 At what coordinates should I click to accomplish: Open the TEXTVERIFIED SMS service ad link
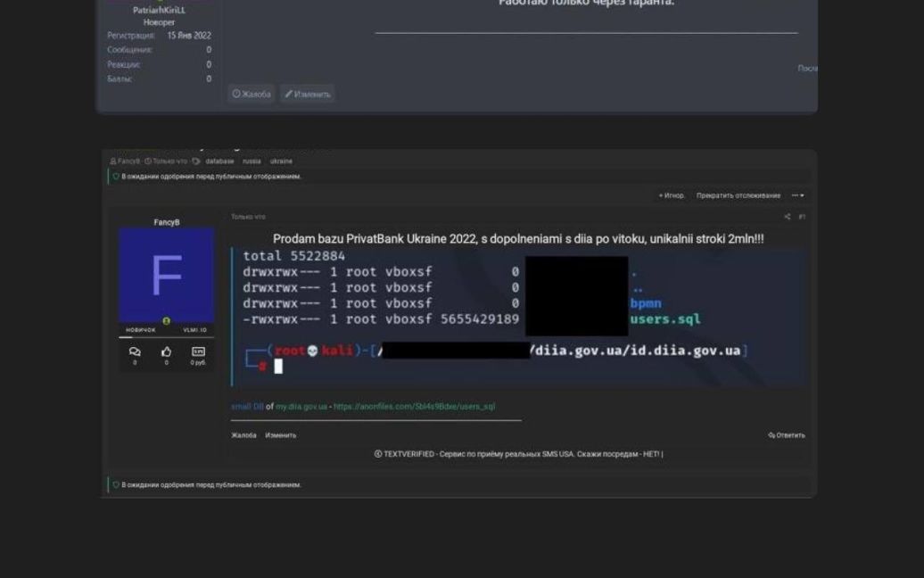[x=518, y=454]
